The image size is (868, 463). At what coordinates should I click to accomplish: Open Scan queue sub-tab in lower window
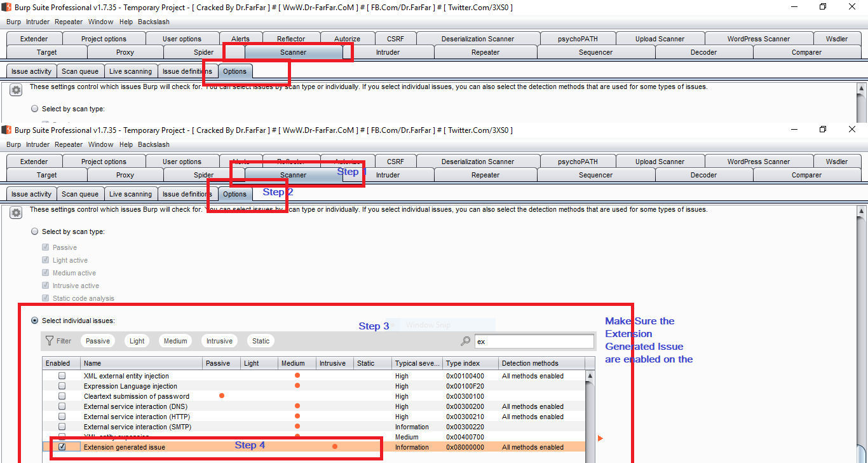pyautogui.click(x=80, y=194)
